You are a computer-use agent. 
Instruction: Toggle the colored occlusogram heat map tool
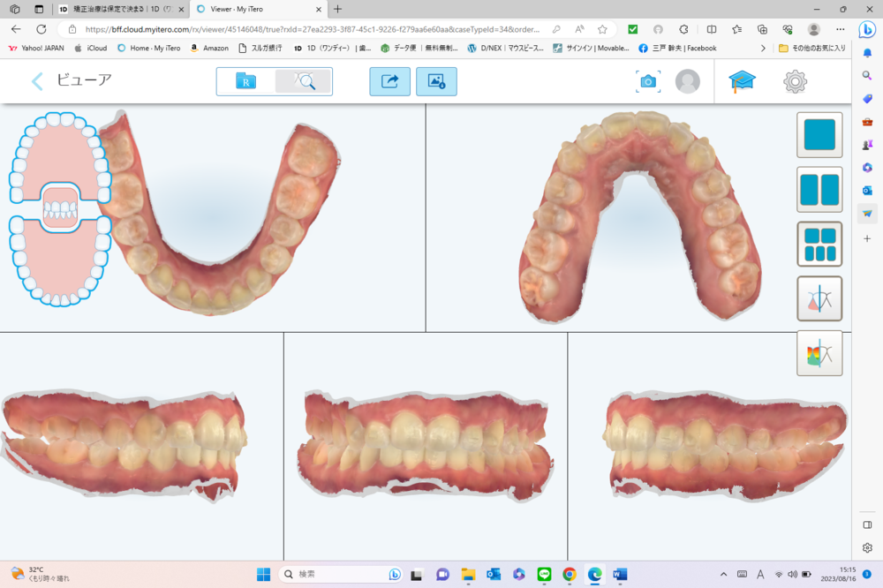(819, 353)
